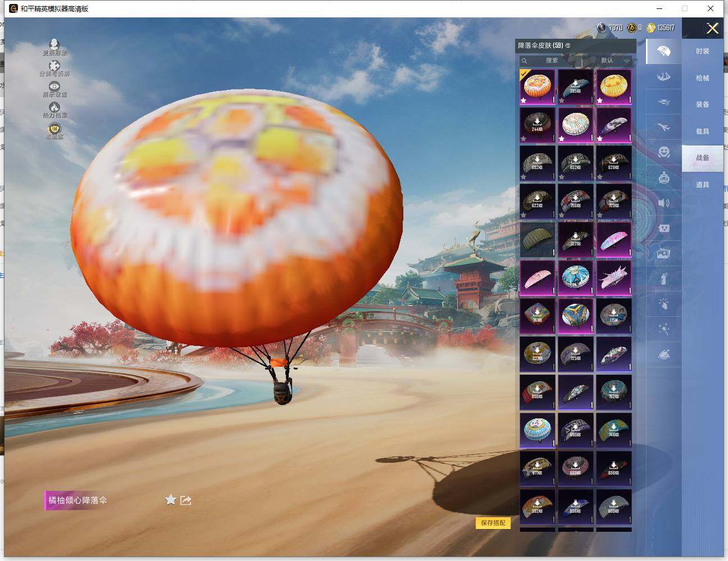Screen dimensions: 728x561
Task: Select the yellow chick parachute thumbnail
Action: point(614,87)
